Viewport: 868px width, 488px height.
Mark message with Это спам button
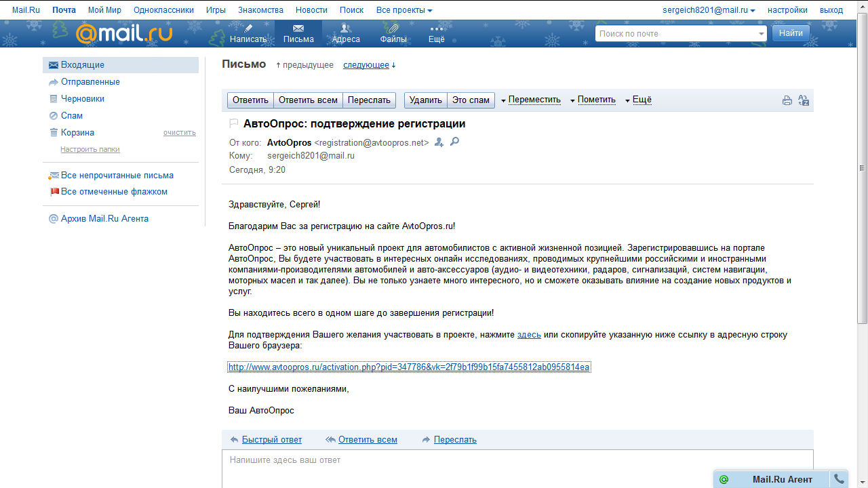pyautogui.click(x=471, y=100)
